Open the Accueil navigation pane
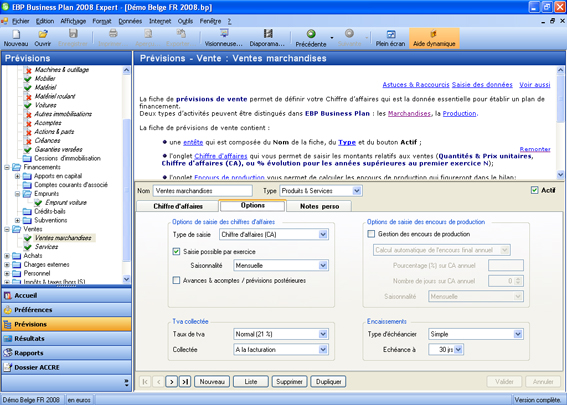Screen dimensions: 567x405 coord(67,295)
